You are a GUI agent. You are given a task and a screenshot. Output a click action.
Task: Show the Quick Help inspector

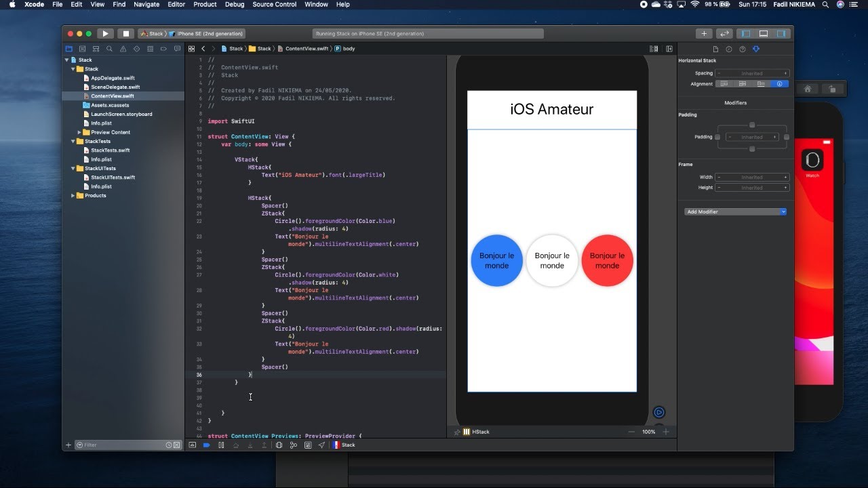[x=743, y=49]
